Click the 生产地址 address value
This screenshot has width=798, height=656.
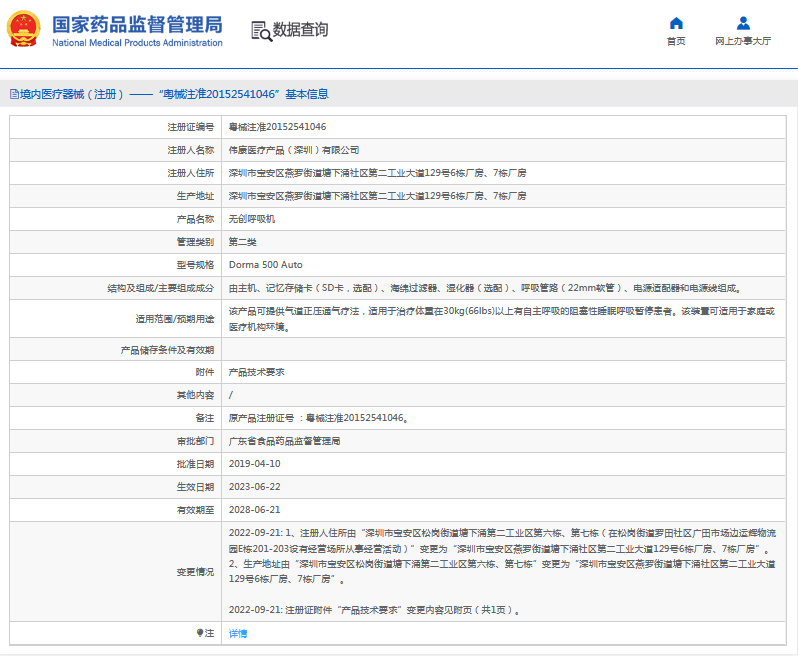(377, 196)
